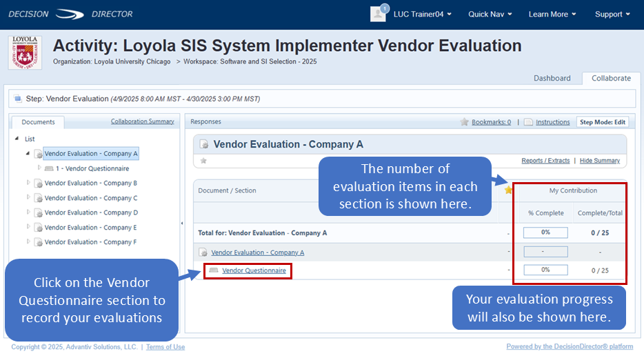Click the 0% progress bar in Vendor Questionnaire row

pos(545,270)
